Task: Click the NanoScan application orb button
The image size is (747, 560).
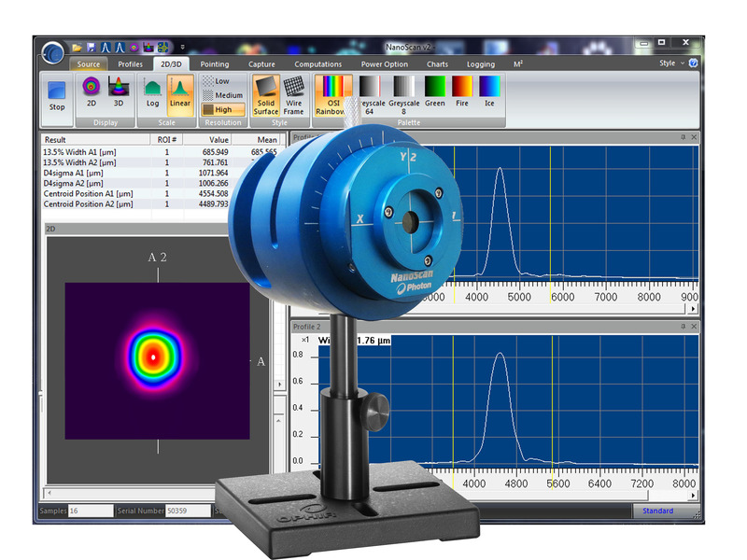Action: [53, 49]
